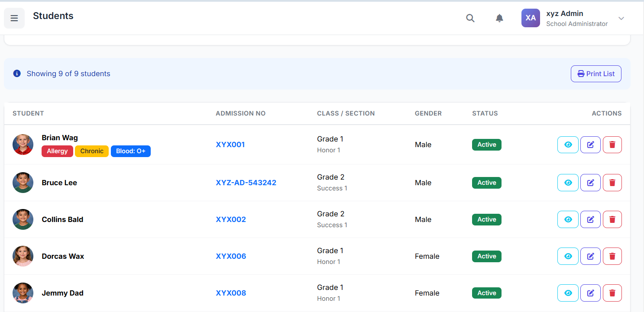Click the edit icon for Dorcas Wax
This screenshot has width=644, height=312.
tap(590, 256)
